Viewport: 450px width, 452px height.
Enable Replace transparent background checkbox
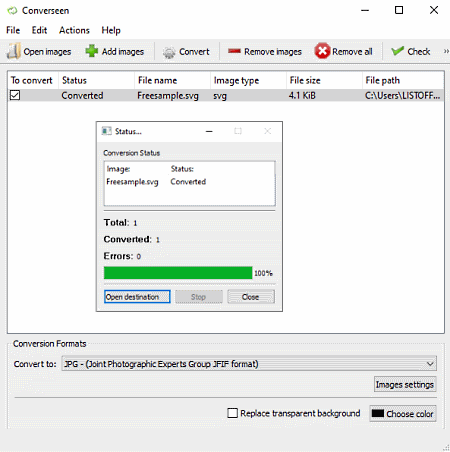coord(232,413)
